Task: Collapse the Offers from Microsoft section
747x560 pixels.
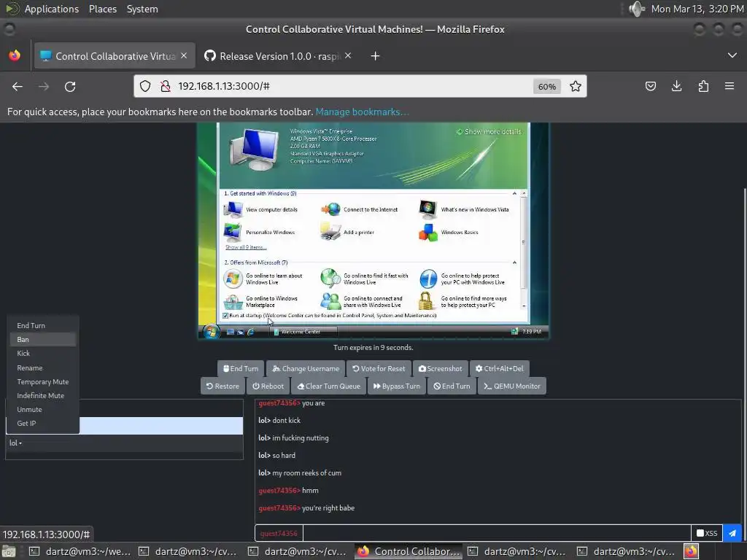Action: (514, 262)
